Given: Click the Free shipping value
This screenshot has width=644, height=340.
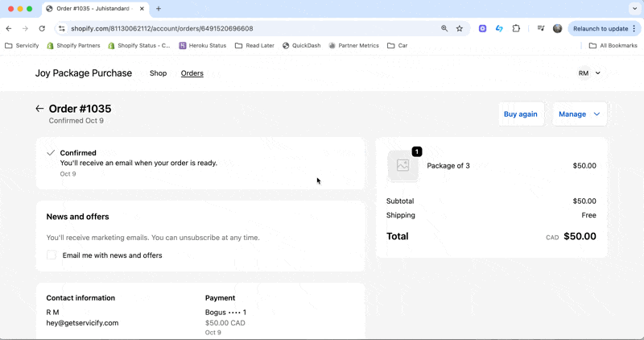Looking at the screenshot, I should tap(588, 215).
